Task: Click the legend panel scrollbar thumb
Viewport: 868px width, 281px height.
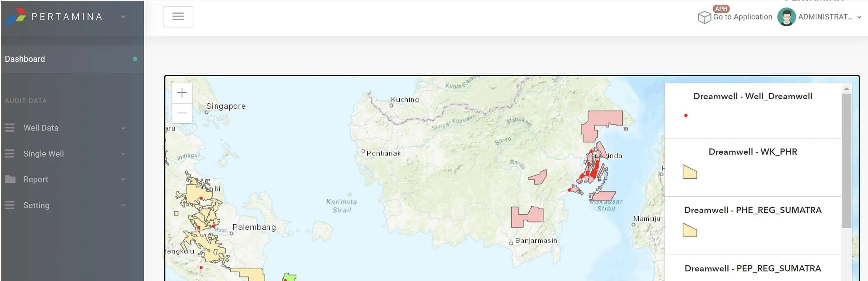Action: (846, 161)
